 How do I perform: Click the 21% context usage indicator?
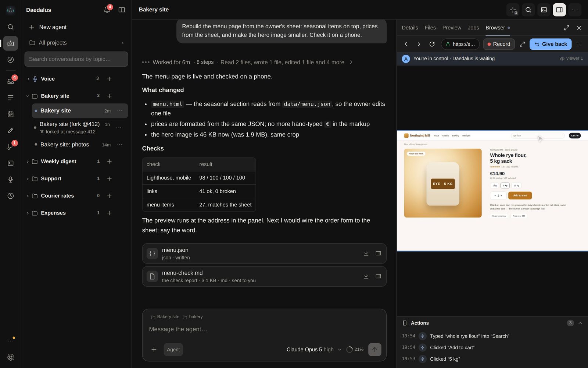click(x=355, y=350)
